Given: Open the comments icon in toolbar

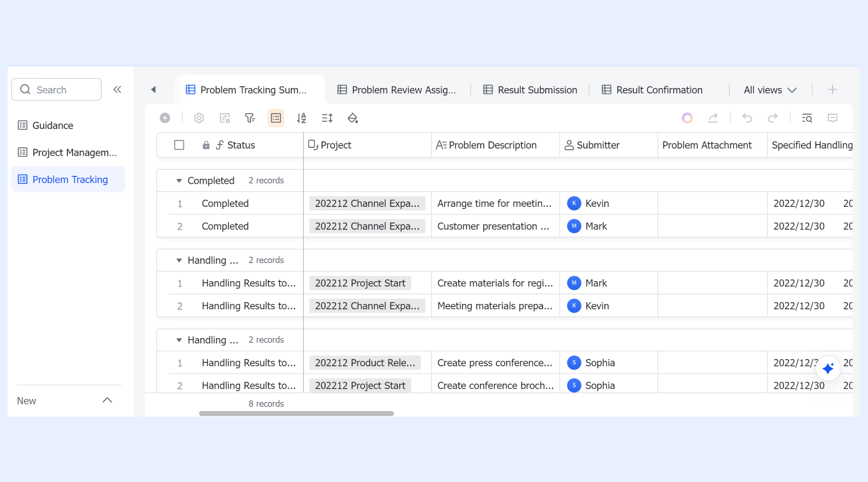Looking at the screenshot, I should 833,118.
